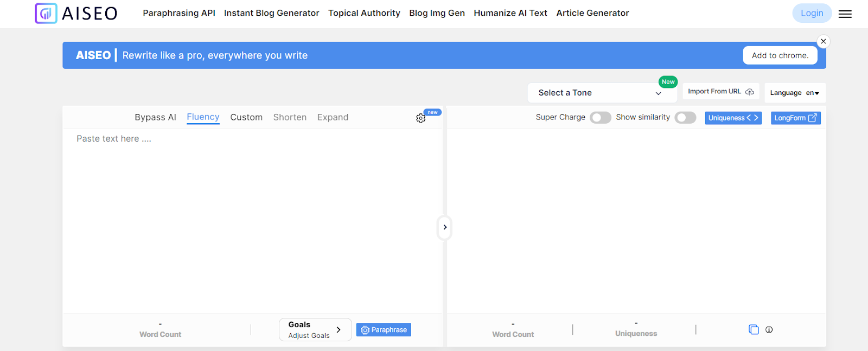Click the Paste text here input area
Viewport: 868px width, 351px height.
coord(252,220)
